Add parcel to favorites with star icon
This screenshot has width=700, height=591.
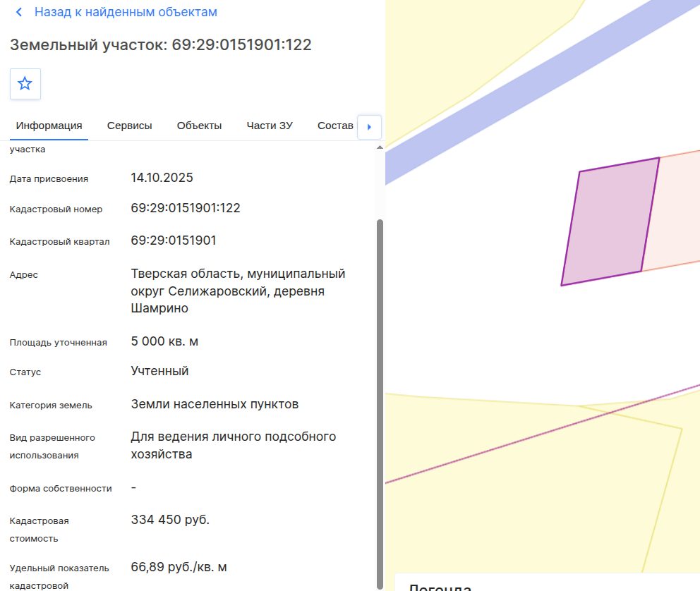[25, 84]
